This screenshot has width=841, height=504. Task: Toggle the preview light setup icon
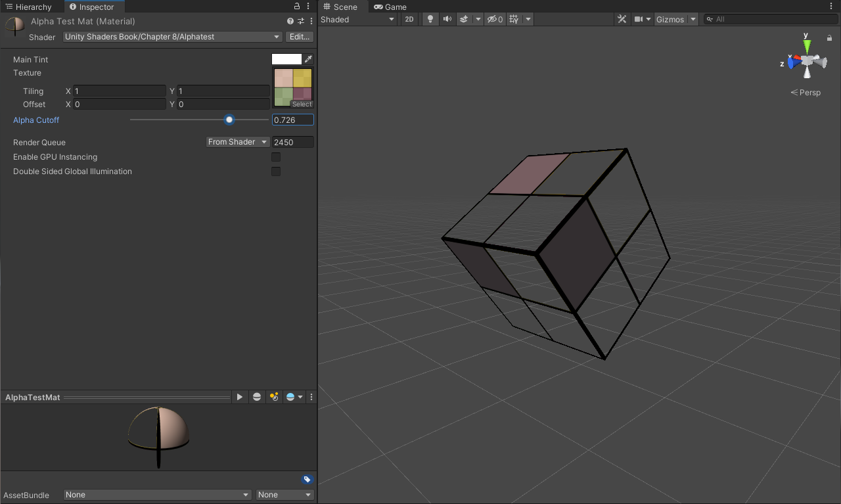point(274,398)
